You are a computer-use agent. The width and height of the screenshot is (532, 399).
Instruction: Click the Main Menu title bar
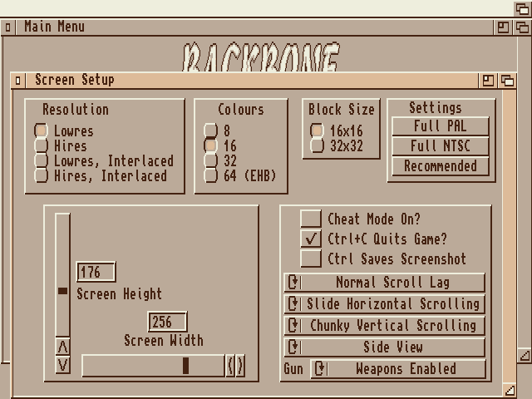(x=254, y=27)
